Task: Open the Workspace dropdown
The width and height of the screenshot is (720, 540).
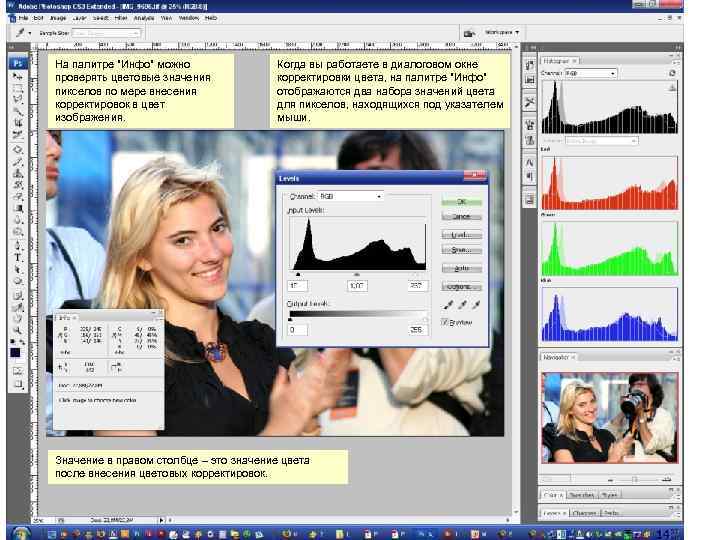Action: click(502, 33)
